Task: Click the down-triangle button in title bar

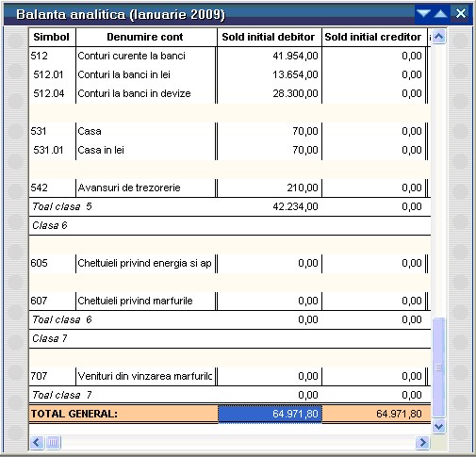Action: (423, 13)
